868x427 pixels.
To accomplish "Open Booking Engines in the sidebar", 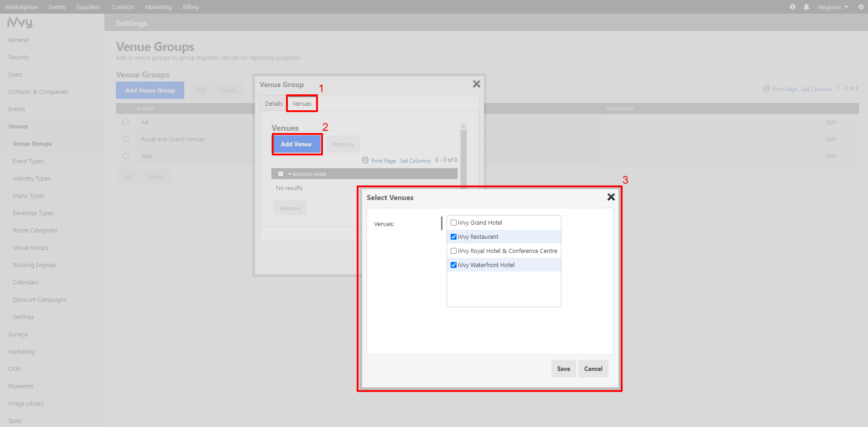I will coord(34,265).
